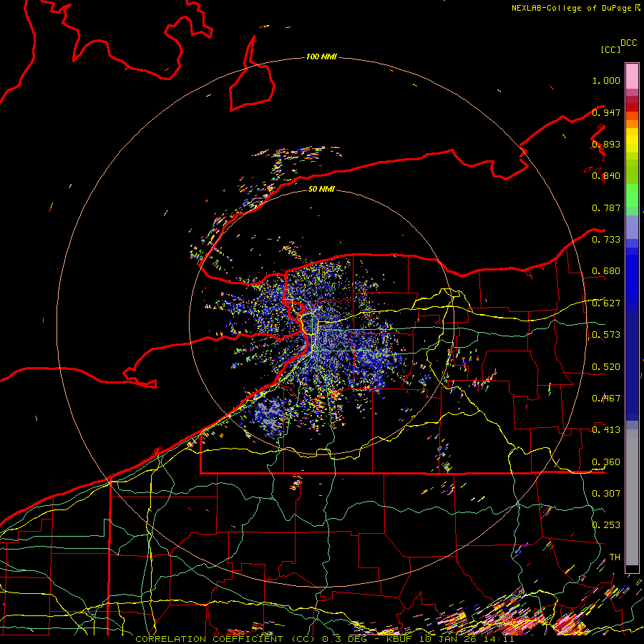The width and height of the screenshot is (644, 644).
Task: Pick the bright green segment of the color bar
Action: point(632,195)
